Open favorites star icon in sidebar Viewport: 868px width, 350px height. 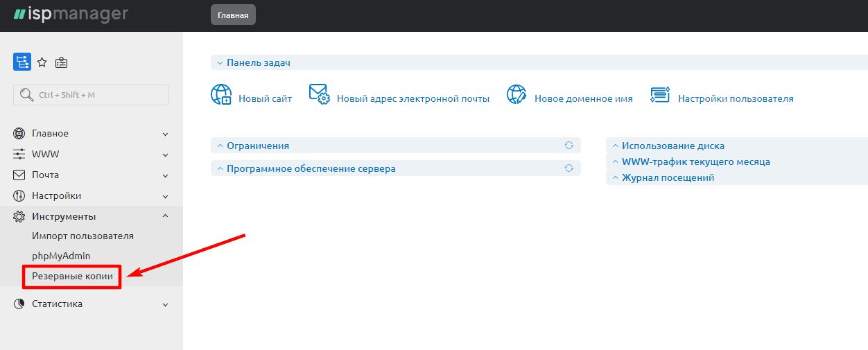[42, 62]
